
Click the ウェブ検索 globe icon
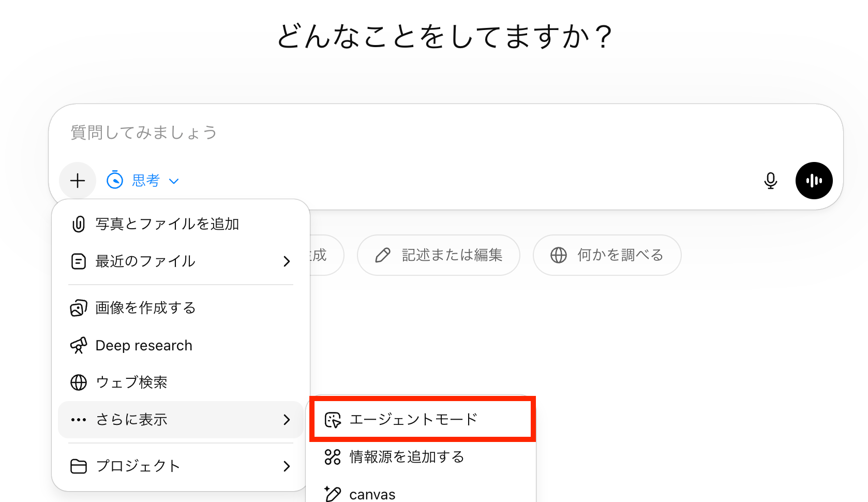tap(78, 382)
